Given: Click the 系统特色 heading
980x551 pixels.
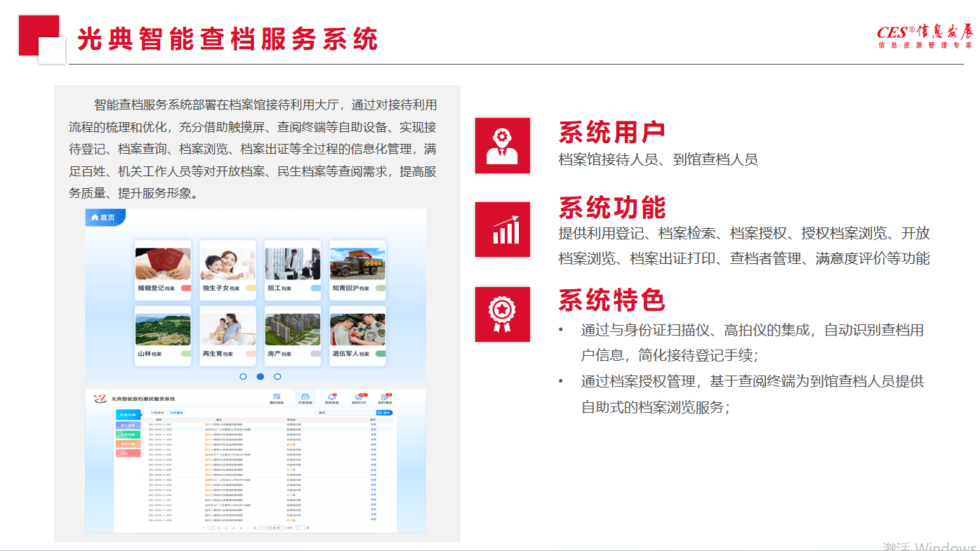Looking at the screenshot, I should pyautogui.click(x=612, y=300).
